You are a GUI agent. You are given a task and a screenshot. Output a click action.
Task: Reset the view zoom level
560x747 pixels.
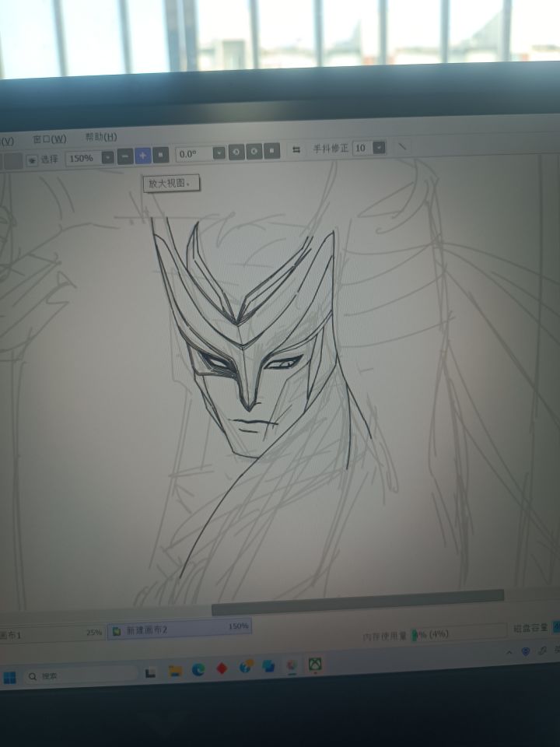(x=161, y=156)
